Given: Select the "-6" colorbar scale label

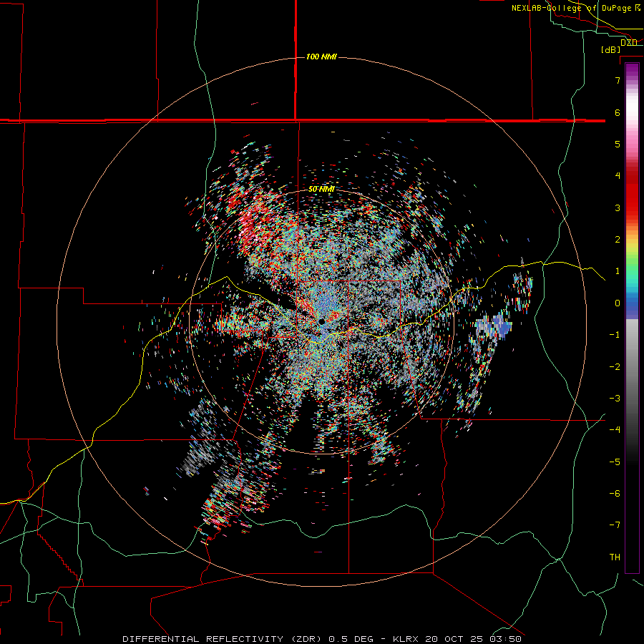Looking at the screenshot, I should click(x=615, y=494).
